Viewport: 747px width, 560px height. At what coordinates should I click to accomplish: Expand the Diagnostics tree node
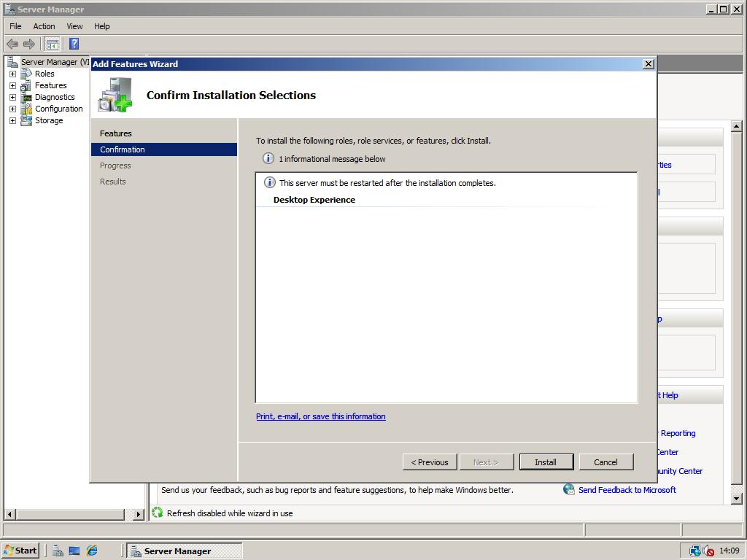(13, 97)
